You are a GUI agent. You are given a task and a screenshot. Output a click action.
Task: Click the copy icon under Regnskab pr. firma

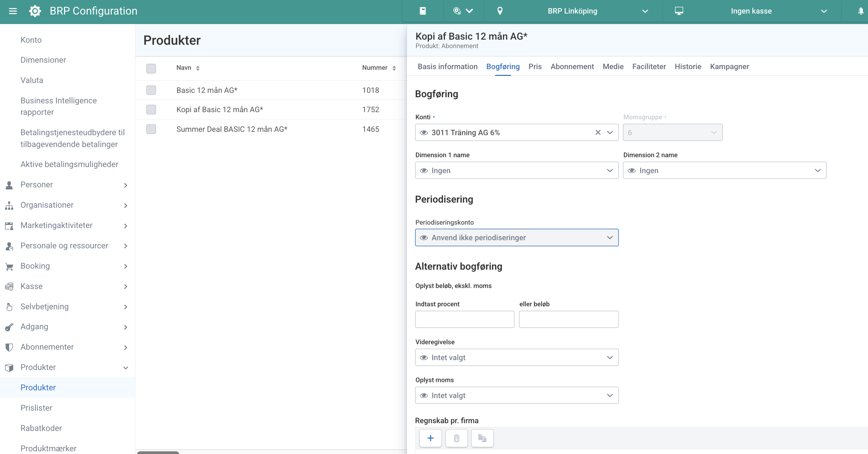(x=482, y=438)
